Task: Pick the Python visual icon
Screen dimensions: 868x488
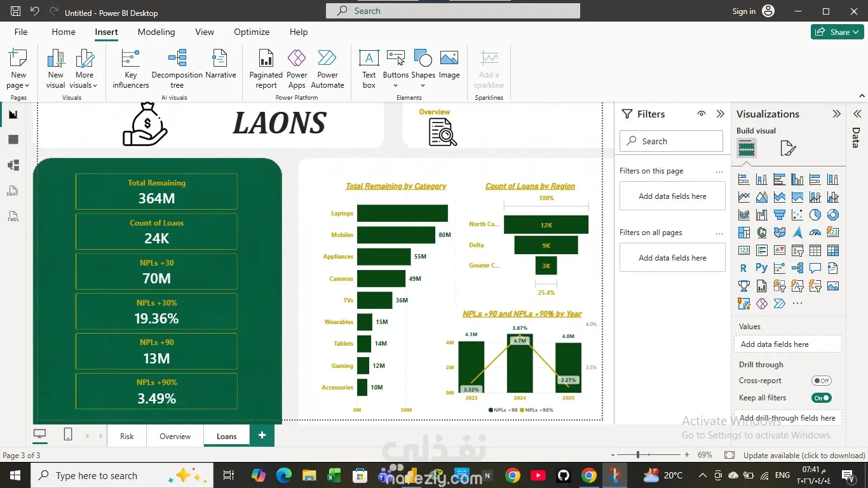Action: click(762, 268)
